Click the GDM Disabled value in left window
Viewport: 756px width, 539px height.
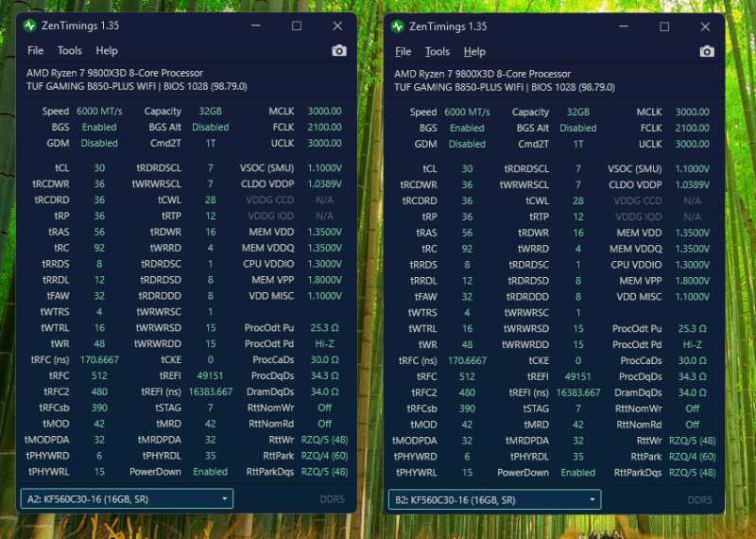pyautogui.click(x=99, y=144)
